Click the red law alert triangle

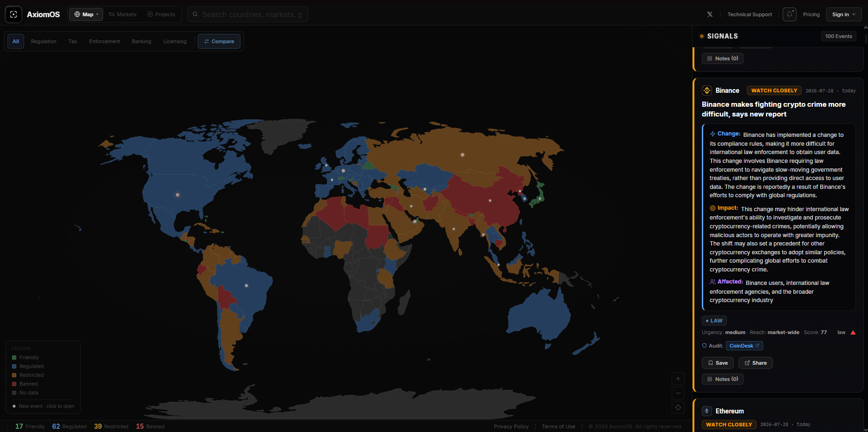853,332
